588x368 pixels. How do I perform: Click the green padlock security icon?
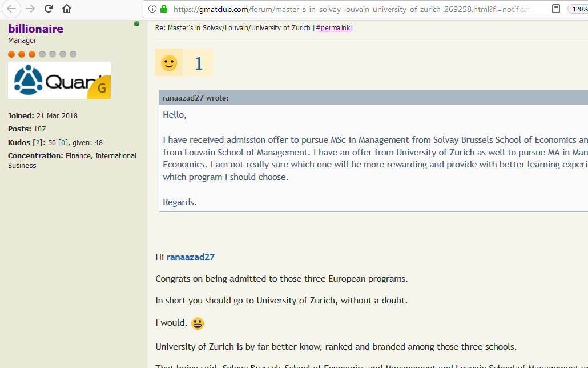[164, 9]
